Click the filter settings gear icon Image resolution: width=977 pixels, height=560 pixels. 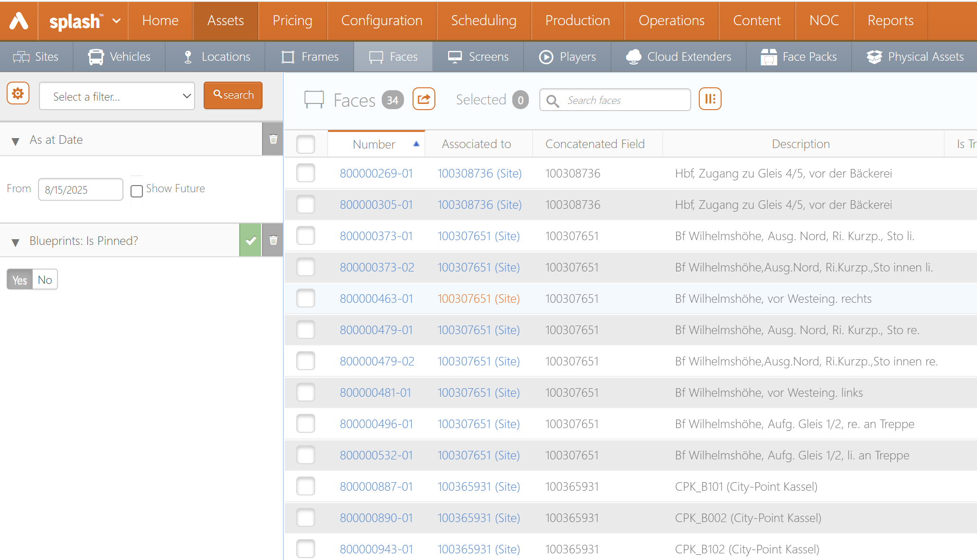[x=18, y=93]
